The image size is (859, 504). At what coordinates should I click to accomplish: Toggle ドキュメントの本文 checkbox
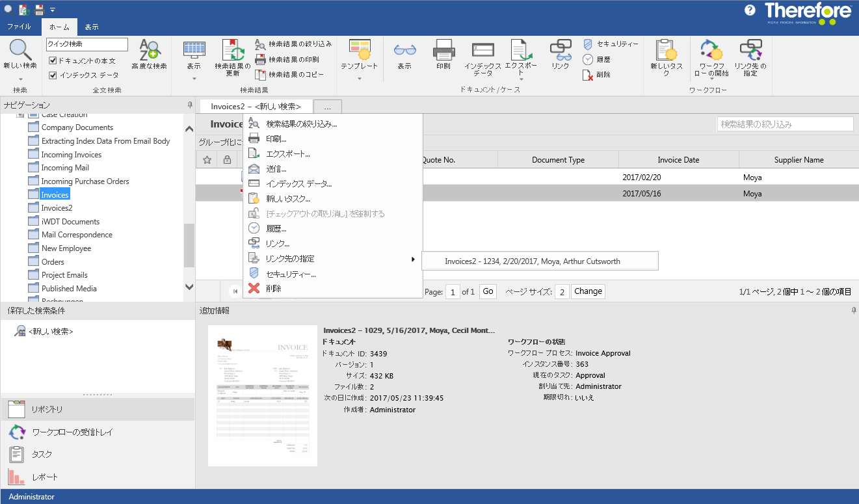tap(53, 60)
